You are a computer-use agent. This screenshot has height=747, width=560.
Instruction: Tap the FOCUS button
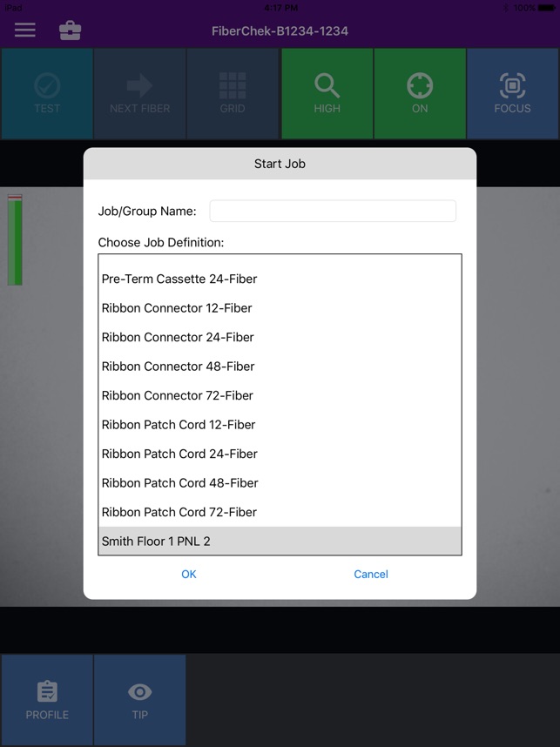[x=513, y=93]
